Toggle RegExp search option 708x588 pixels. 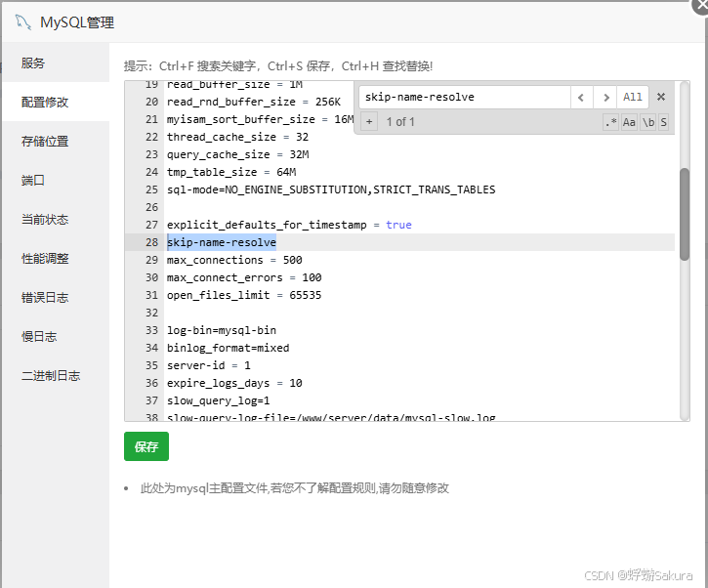(x=611, y=122)
